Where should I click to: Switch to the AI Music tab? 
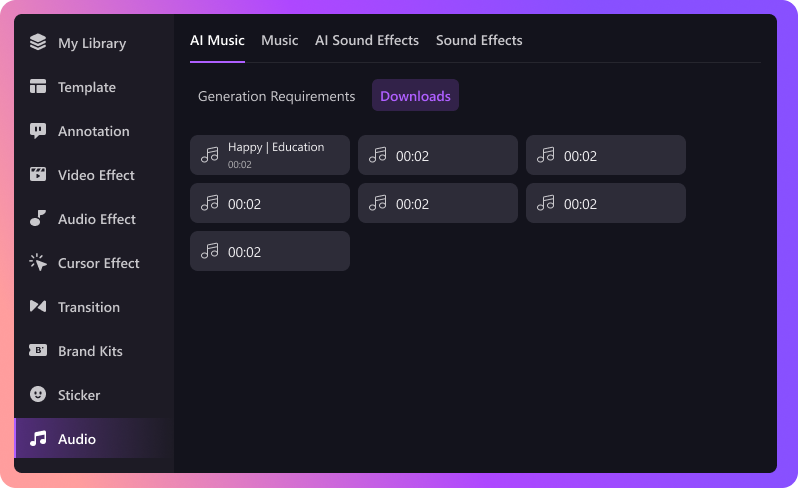click(217, 40)
